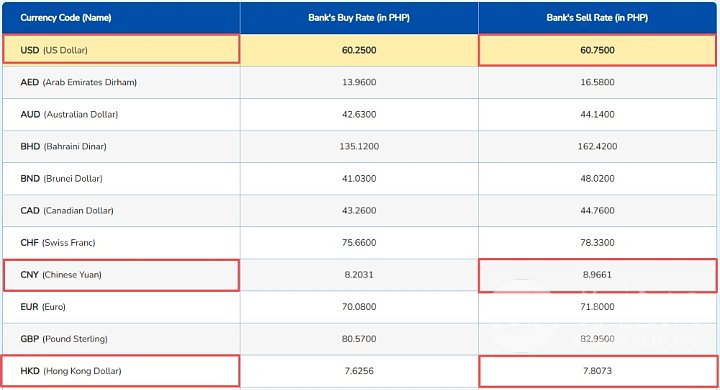Select the USD buy rate 60.2500

click(x=359, y=50)
